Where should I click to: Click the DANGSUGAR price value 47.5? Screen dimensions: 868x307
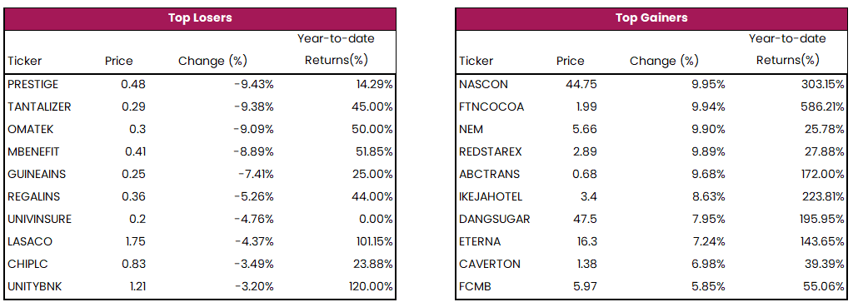tap(585, 219)
